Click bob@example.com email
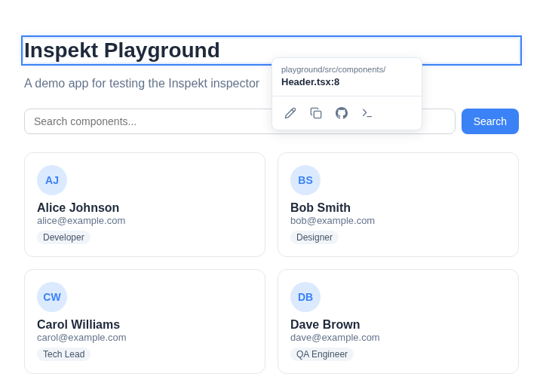Image resolution: width=543 pixels, height=392 pixels. click(x=333, y=221)
